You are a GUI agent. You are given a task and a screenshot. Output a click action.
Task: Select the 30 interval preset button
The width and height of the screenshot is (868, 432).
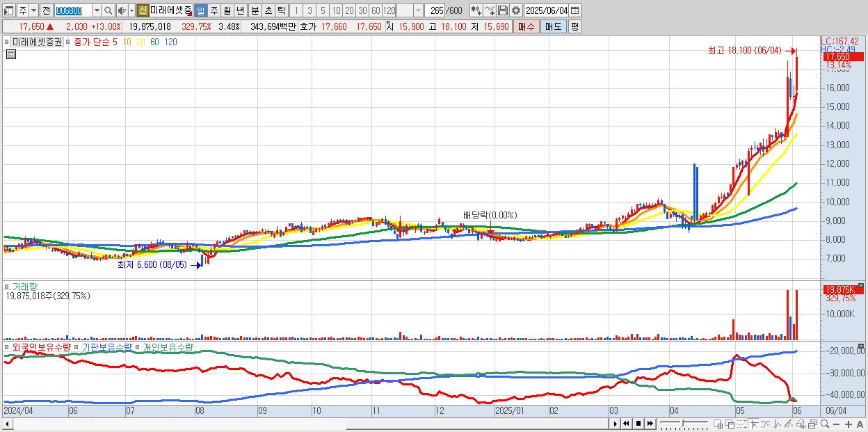tap(362, 10)
